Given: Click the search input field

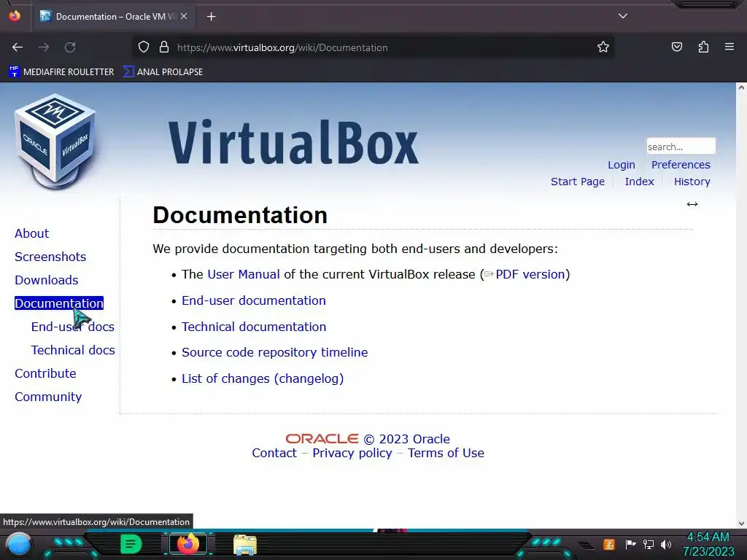Looking at the screenshot, I should click(x=681, y=146).
